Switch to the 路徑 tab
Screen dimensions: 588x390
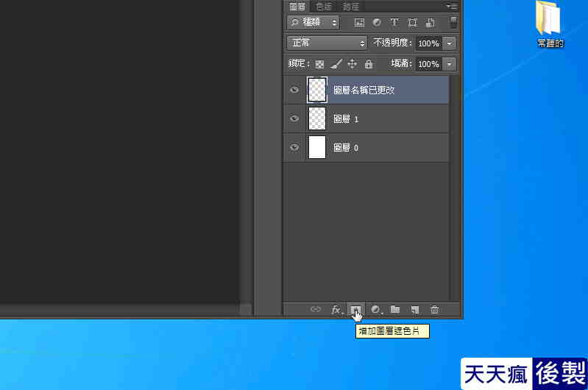point(350,7)
